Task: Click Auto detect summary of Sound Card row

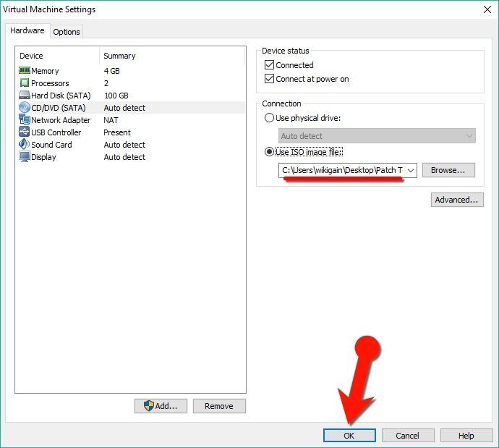Action: pyautogui.click(x=124, y=145)
